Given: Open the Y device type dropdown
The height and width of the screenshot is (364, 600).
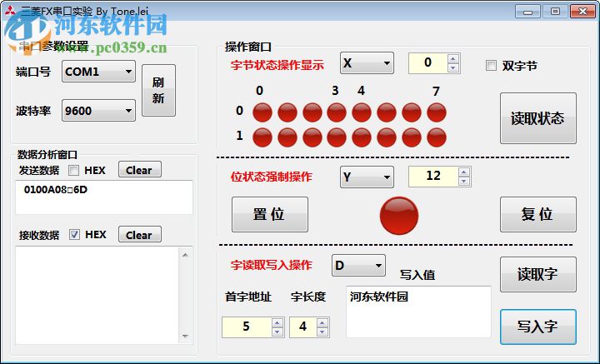Looking at the screenshot, I should pos(367,177).
